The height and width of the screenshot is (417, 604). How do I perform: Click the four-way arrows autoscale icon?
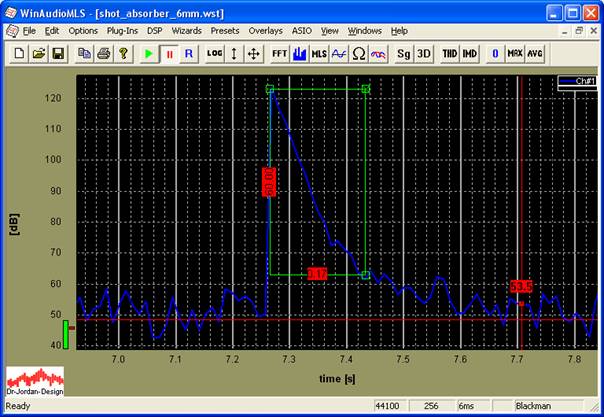(x=253, y=54)
